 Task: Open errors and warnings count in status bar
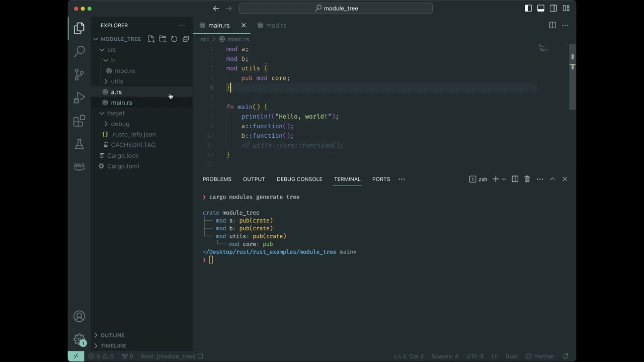(101, 356)
